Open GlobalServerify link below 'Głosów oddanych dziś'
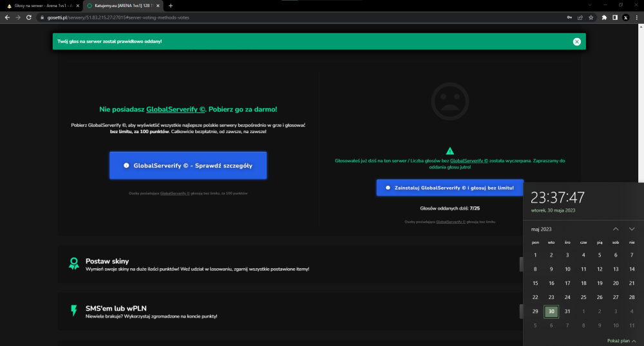This screenshot has width=644, height=346. pos(451,222)
